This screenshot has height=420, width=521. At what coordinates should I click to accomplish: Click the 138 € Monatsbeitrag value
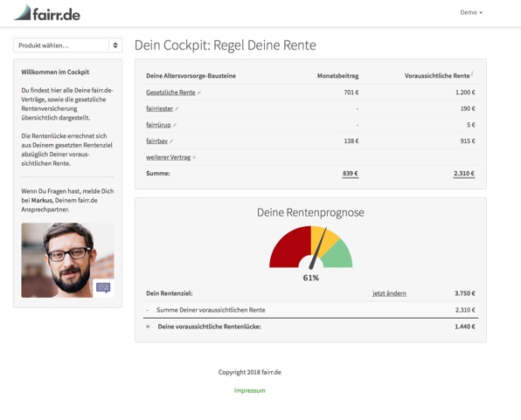351,141
